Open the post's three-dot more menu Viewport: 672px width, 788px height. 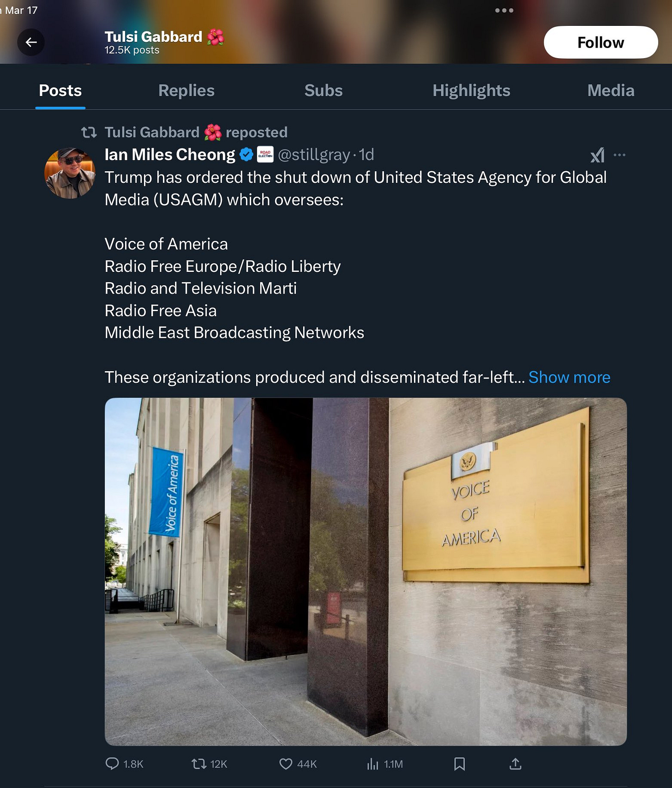click(620, 155)
